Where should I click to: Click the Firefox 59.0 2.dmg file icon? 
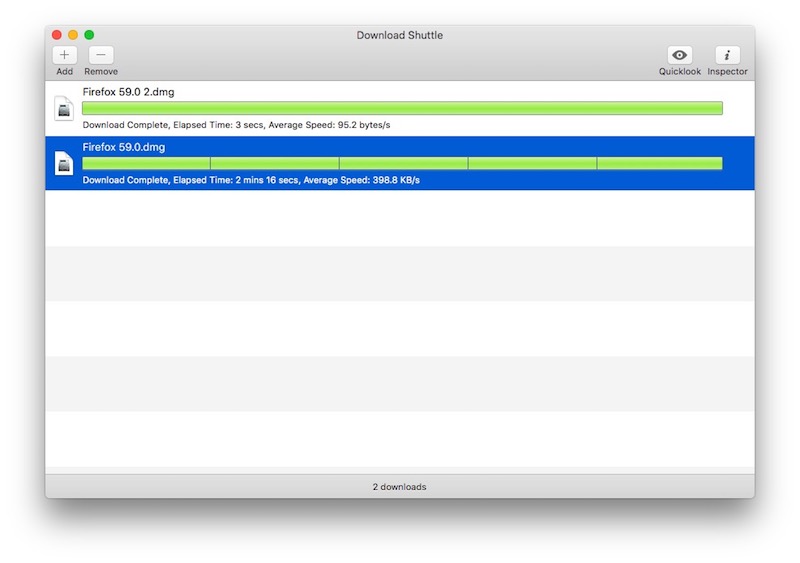point(64,108)
